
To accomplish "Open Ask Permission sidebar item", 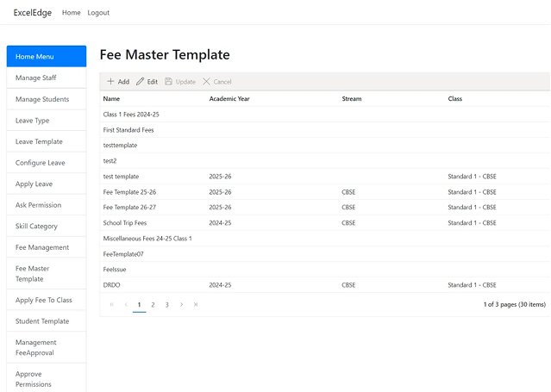I will pos(47,205).
